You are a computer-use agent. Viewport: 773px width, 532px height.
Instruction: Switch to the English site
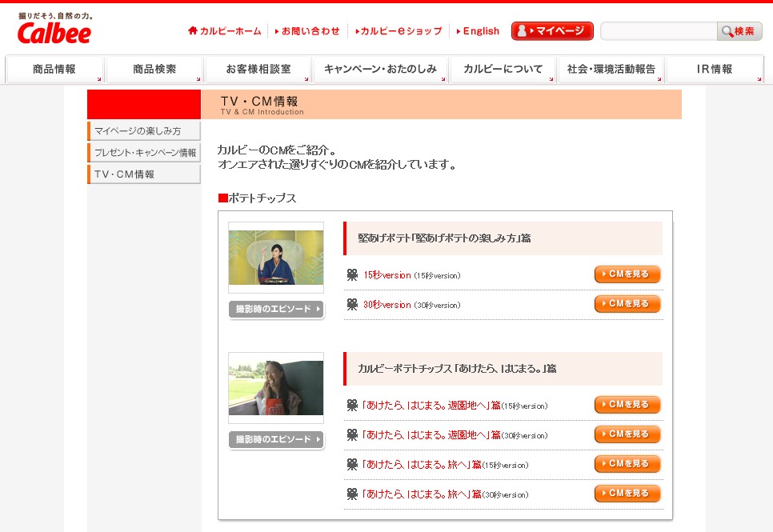tap(479, 31)
